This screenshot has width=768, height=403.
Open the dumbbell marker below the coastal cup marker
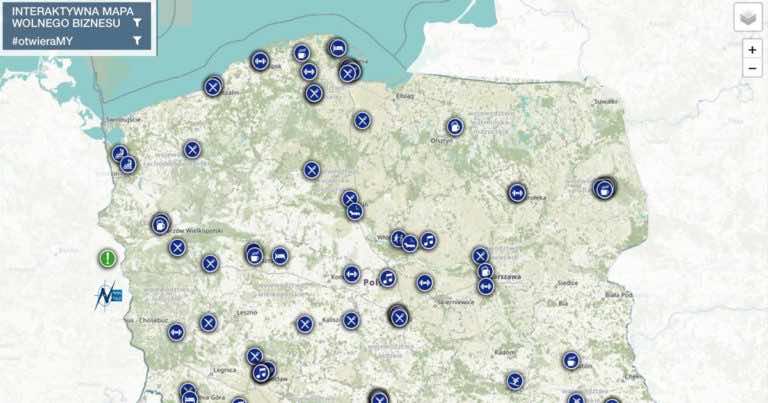pos(308,72)
